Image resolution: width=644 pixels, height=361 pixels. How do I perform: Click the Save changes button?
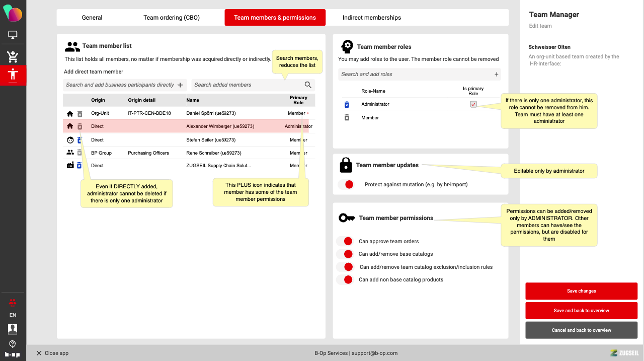(581, 291)
